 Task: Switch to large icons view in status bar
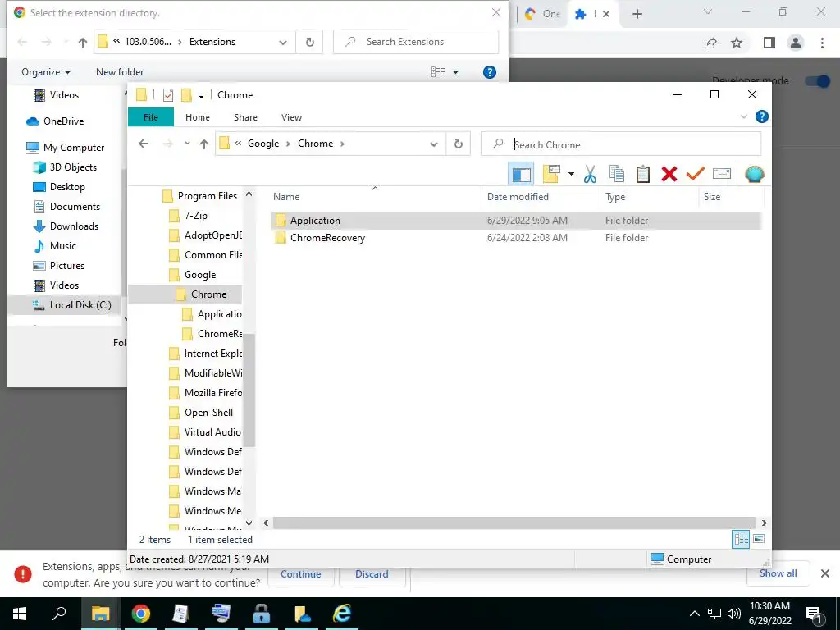(759, 539)
